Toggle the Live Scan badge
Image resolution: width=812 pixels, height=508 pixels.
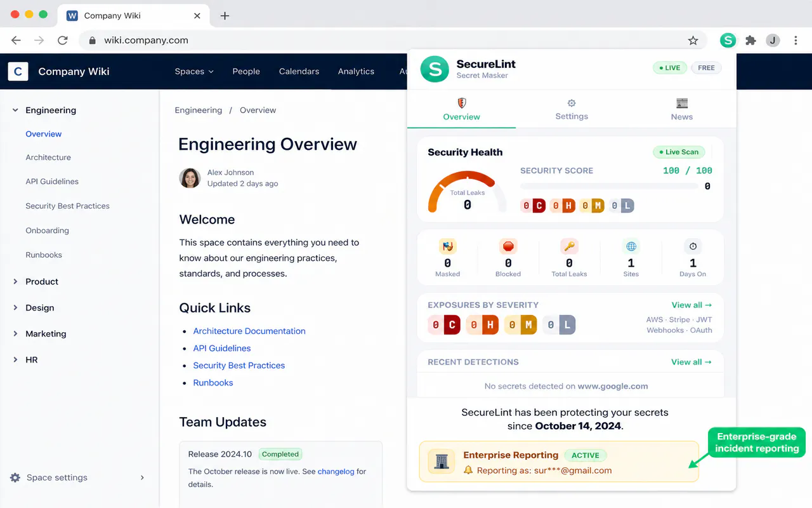[x=678, y=152]
